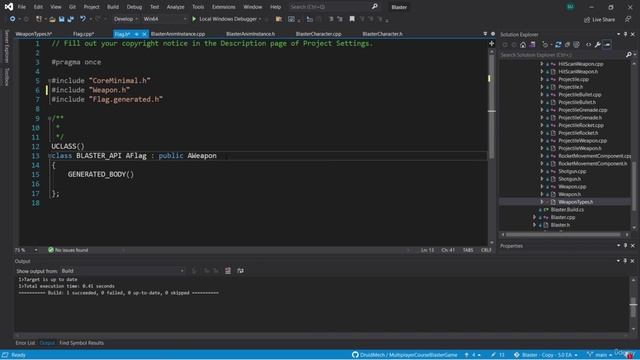Open the Error List tab

click(25, 343)
